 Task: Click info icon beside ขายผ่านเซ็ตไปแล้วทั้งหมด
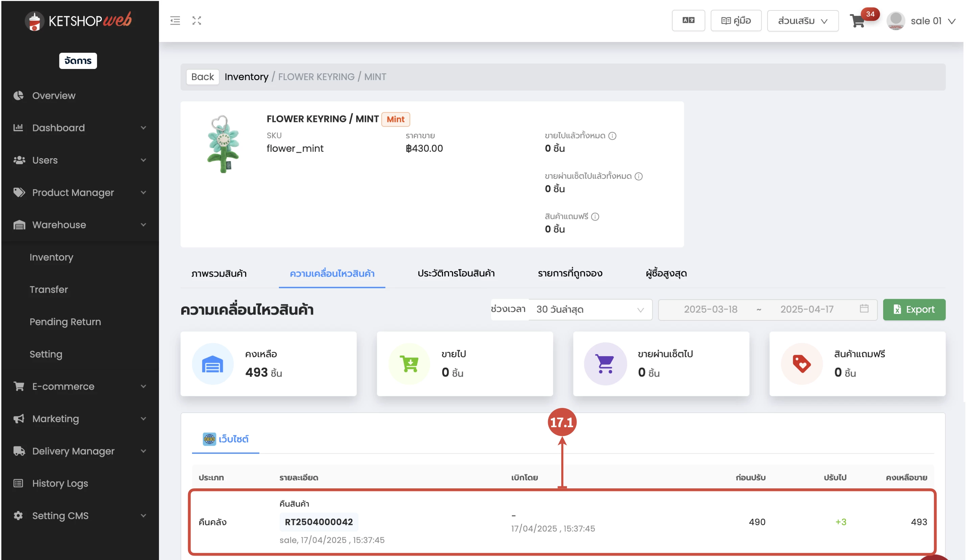(639, 176)
